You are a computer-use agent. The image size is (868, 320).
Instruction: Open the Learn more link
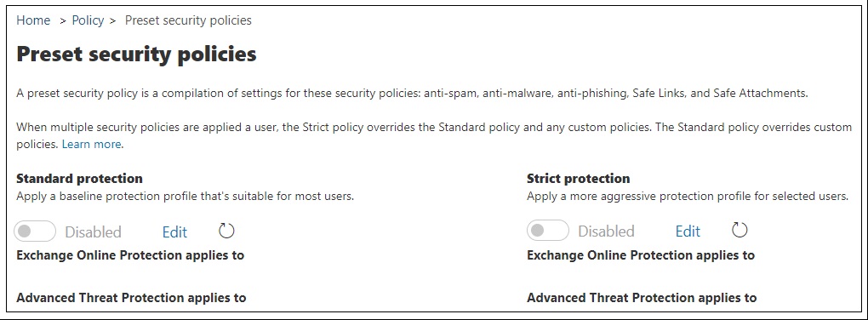coord(93,144)
